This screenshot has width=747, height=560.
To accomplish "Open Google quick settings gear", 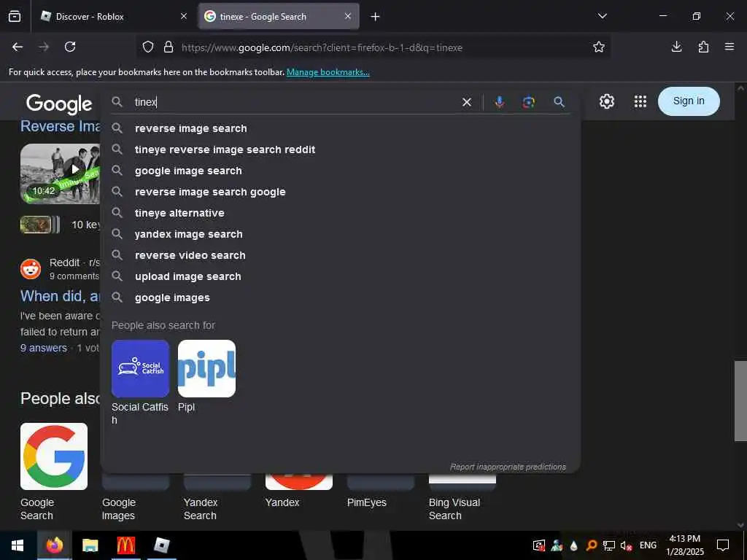I will click(606, 101).
